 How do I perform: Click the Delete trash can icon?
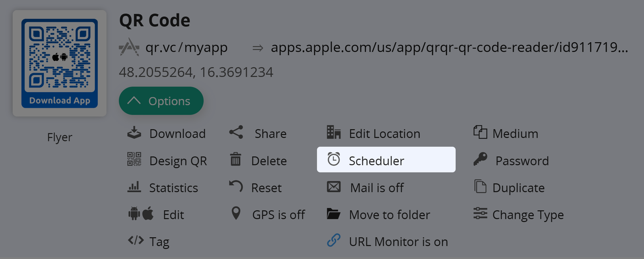235,160
